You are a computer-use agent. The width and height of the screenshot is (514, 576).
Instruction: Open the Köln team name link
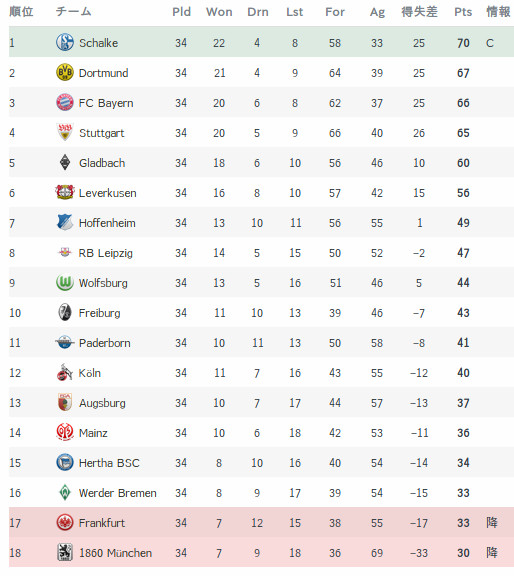tap(90, 373)
